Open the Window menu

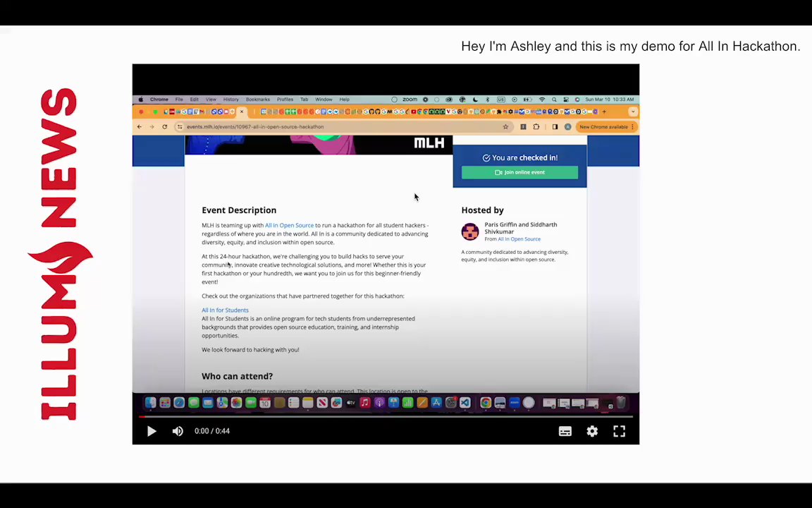tap(324, 99)
